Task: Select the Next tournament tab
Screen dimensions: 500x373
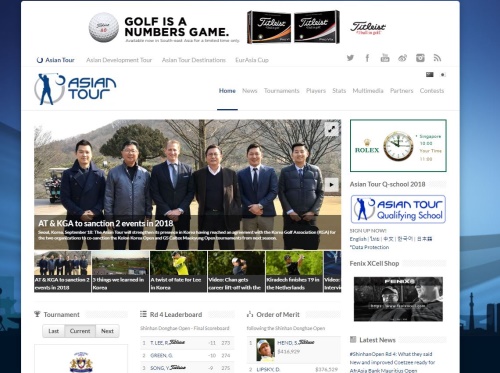Action: tap(107, 331)
